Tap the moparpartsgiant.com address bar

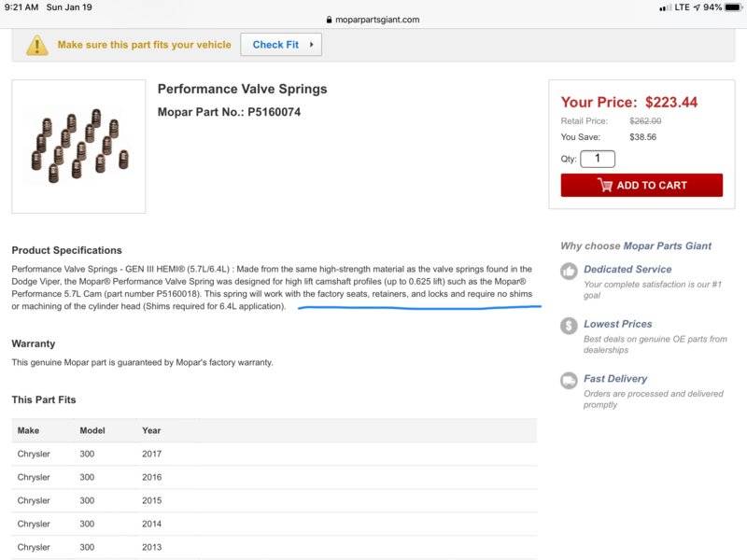click(377, 20)
